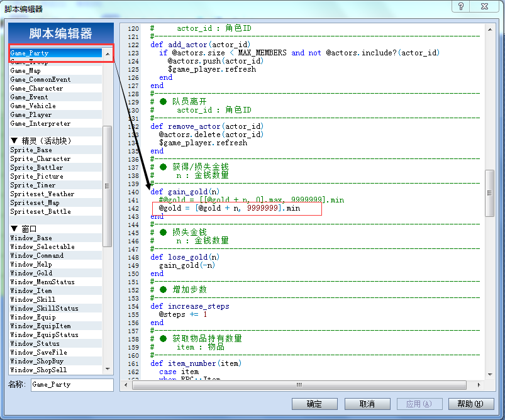Image resolution: width=505 pixels, height=420 pixels.
Task: Select Game_Party in script list
Action: click(x=56, y=53)
